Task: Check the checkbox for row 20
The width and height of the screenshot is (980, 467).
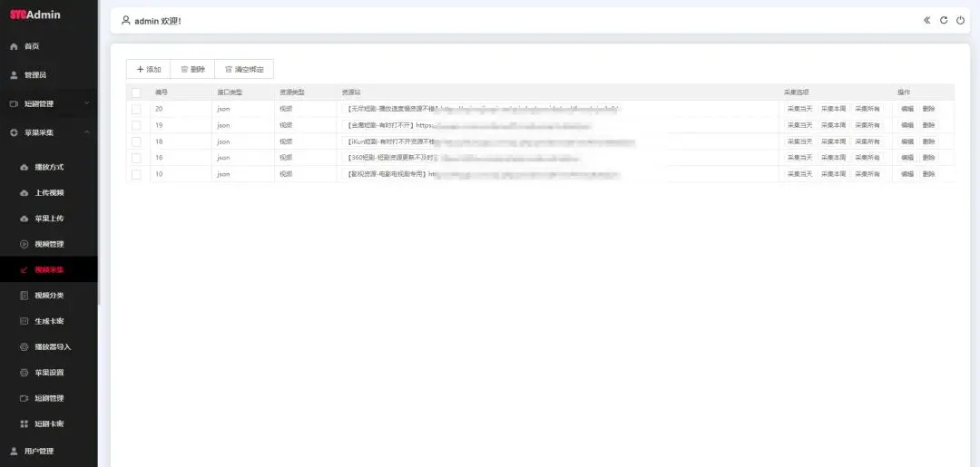Action: tap(136, 109)
